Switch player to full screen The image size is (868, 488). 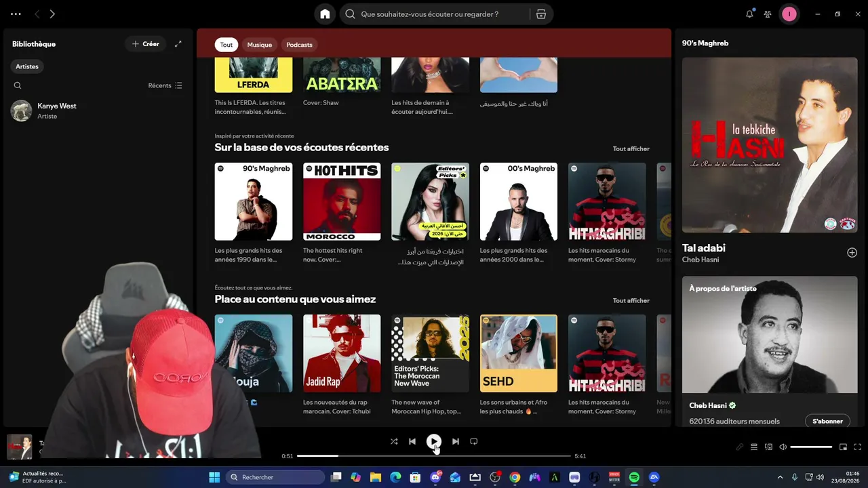click(858, 447)
